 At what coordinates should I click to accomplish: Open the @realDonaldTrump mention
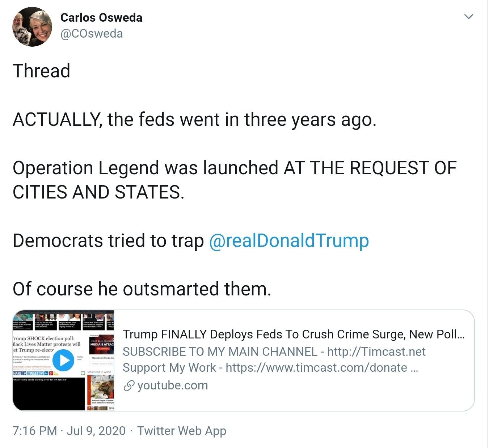pyautogui.click(x=289, y=241)
